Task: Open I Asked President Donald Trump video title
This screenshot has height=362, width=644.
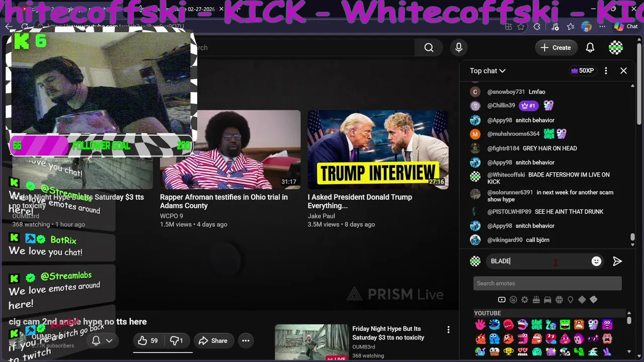Action: coord(360,201)
